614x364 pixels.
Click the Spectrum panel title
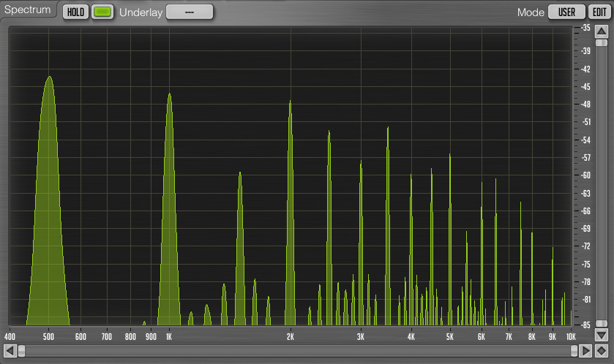click(28, 10)
